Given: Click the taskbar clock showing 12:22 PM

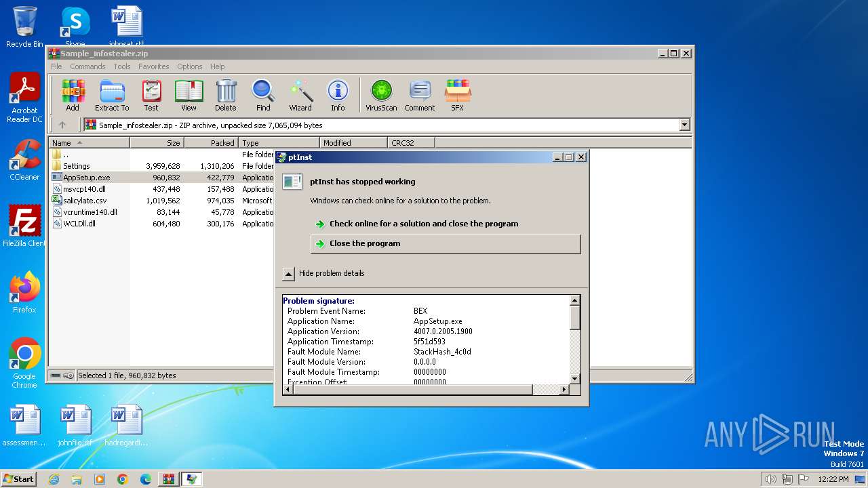Looking at the screenshot, I should coord(833,479).
